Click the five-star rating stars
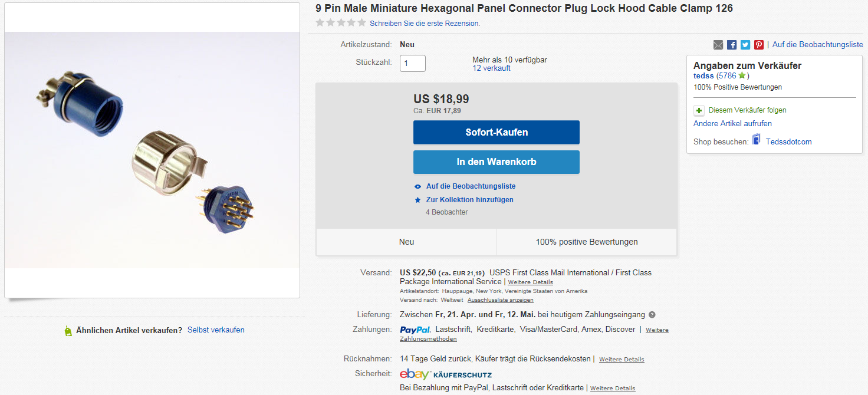The width and height of the screenshot is (868, 395). [x=340, y=23]
